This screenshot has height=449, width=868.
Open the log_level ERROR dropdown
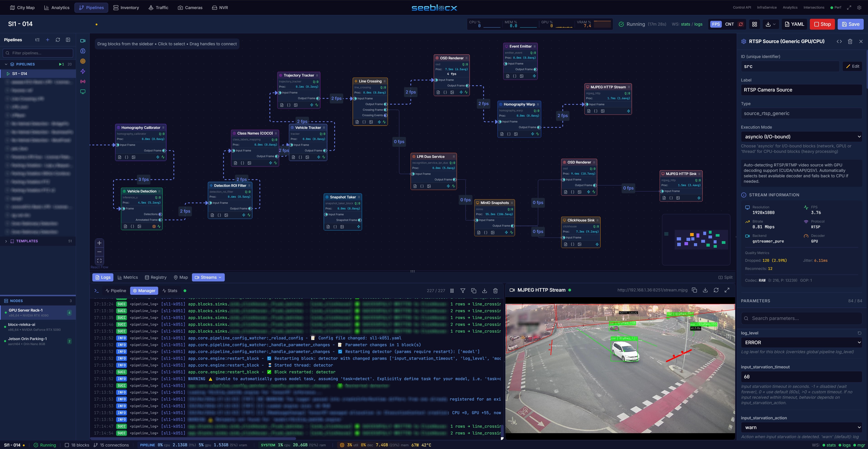pos(801,343)
